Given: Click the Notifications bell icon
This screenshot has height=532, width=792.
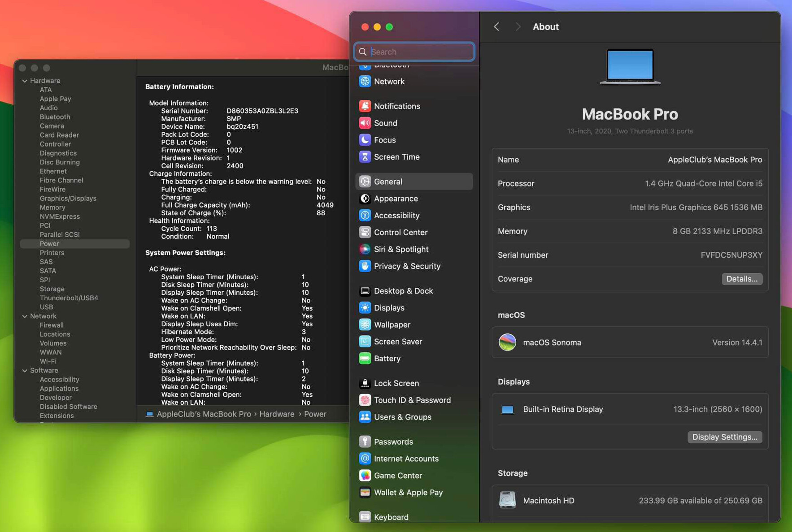Looking at the screenshot, I should point(365,106).
